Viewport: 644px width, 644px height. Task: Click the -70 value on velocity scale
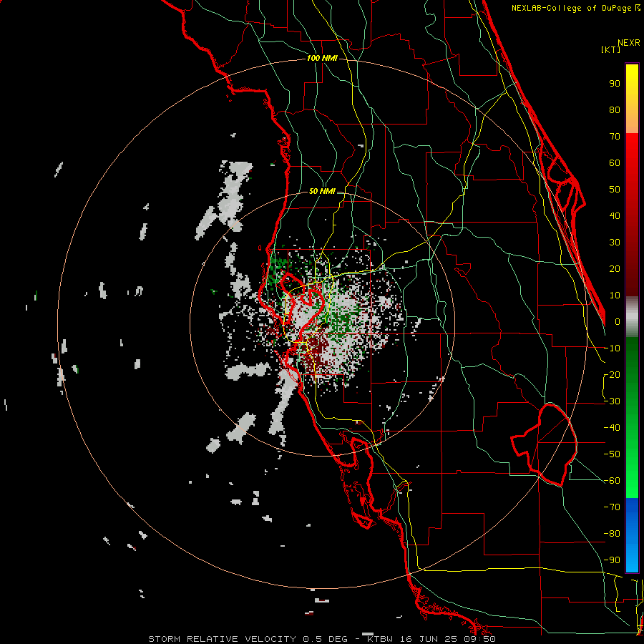(612, 507)
